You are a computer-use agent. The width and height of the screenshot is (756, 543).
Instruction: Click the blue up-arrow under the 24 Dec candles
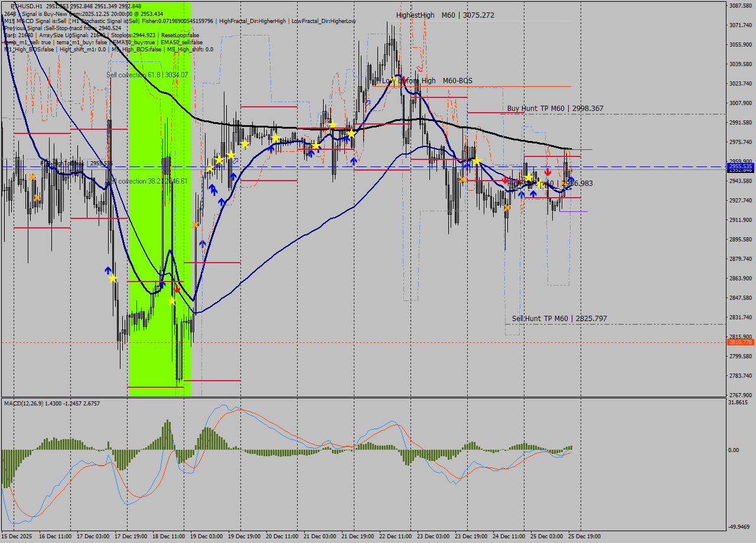pos(522,194)
